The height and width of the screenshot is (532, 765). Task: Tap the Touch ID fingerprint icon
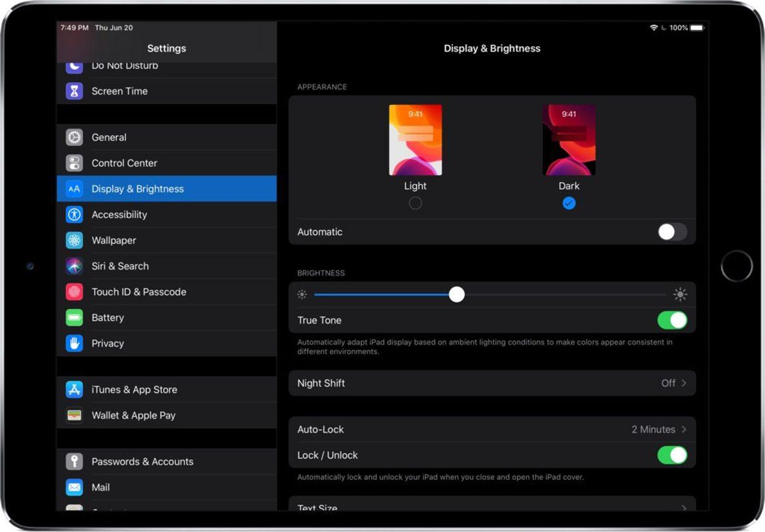click(75, 292)
